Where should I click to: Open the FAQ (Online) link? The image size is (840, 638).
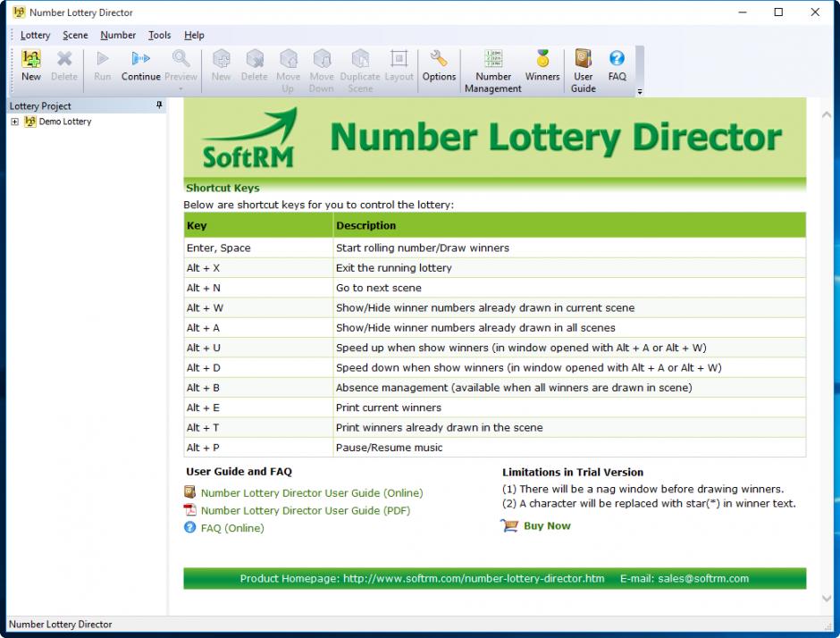pyautogui.click(x=232, y=528)
